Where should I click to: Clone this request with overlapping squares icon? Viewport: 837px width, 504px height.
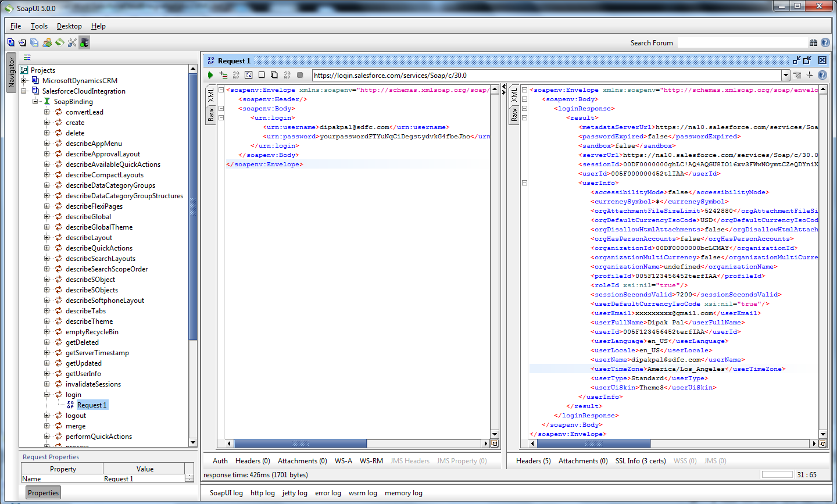274,75
